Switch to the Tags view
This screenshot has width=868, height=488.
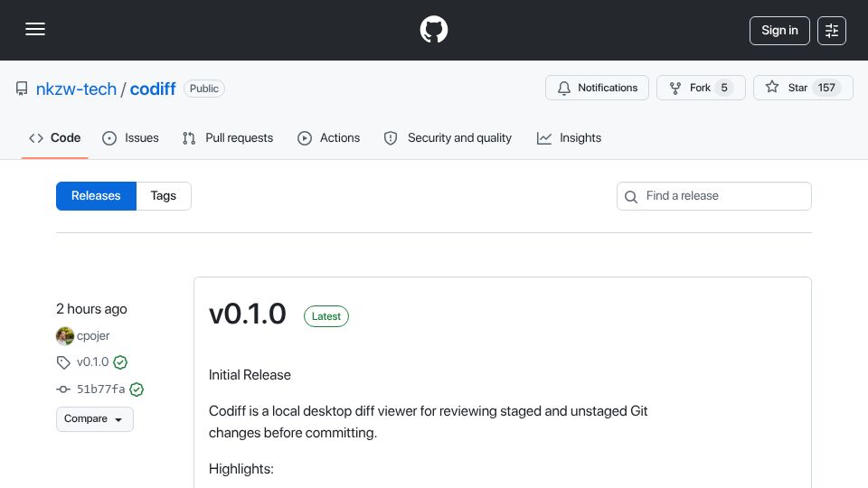coord(164,196)
